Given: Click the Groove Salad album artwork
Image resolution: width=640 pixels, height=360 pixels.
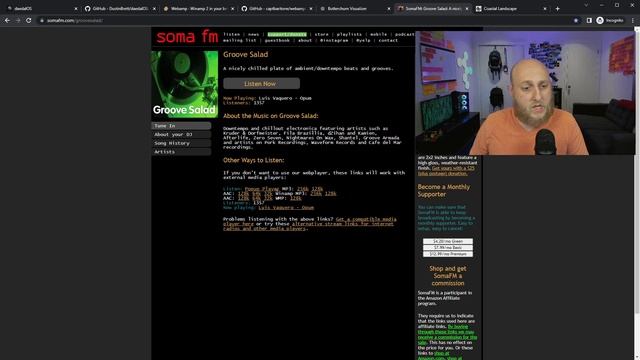Looking at the screenshot, I should tap(184, 84).
